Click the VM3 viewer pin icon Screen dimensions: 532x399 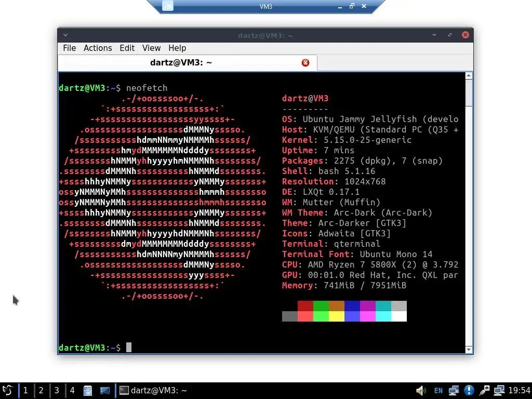pyautogui.click(x=168, y=6)
